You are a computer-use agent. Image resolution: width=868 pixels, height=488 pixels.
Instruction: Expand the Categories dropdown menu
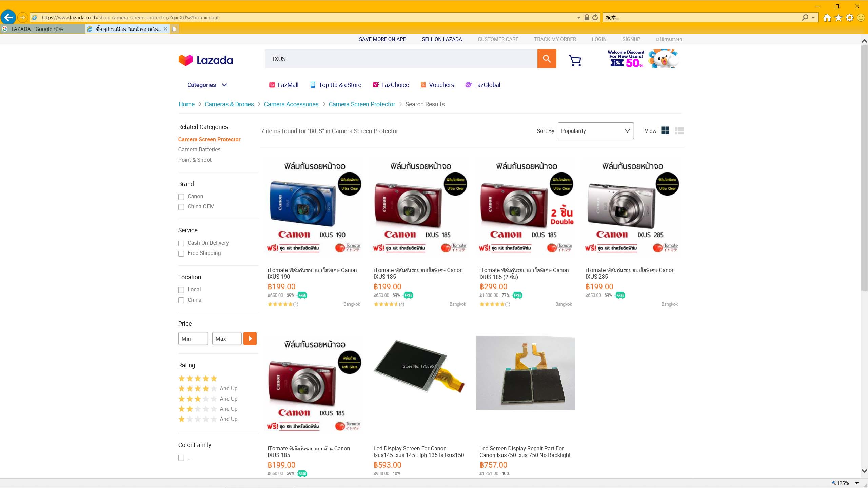[x=207, y=85]
